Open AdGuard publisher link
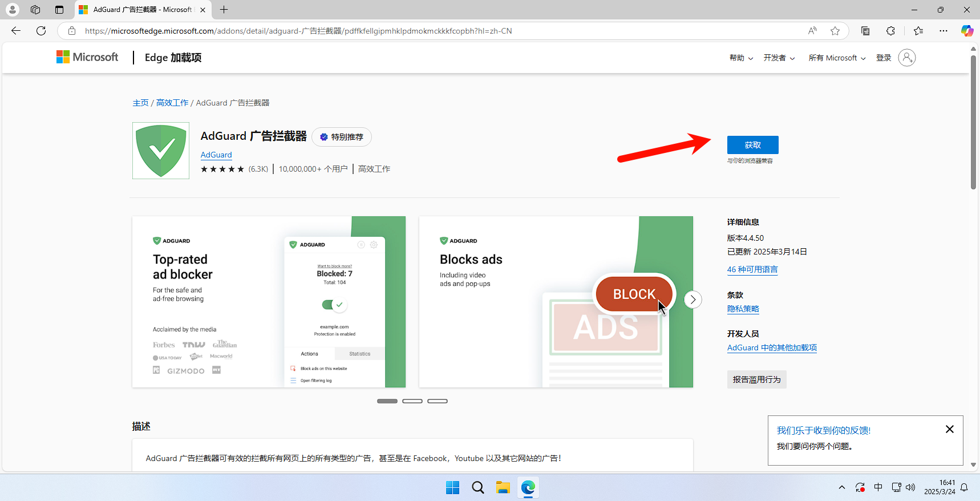Viewport: 980px width, 501px height. 216,155
